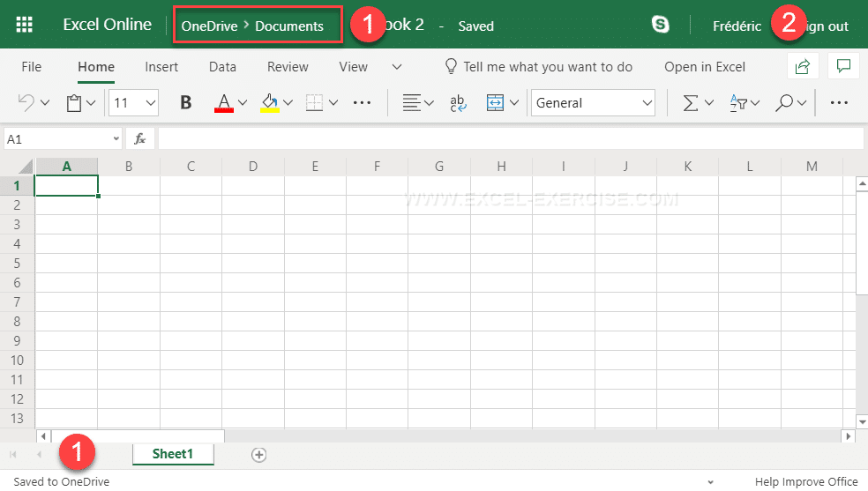868x491 pixels.
Task: Click the Tell me lightbulb icon
Action: pyautogui.click(x=451, y=67)
